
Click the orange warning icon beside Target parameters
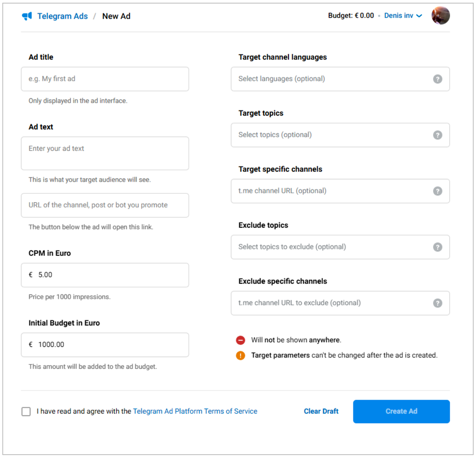pos(240,355)
